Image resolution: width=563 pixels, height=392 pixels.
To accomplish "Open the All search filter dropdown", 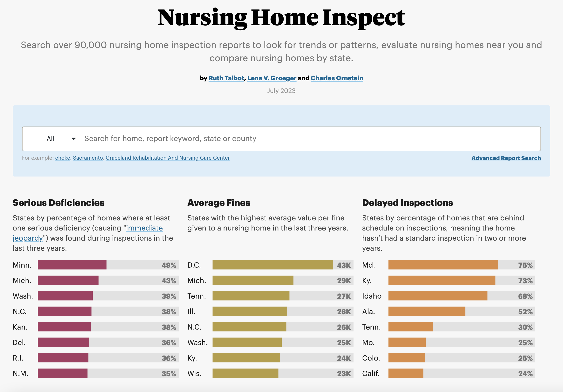I will pos(51,138).
